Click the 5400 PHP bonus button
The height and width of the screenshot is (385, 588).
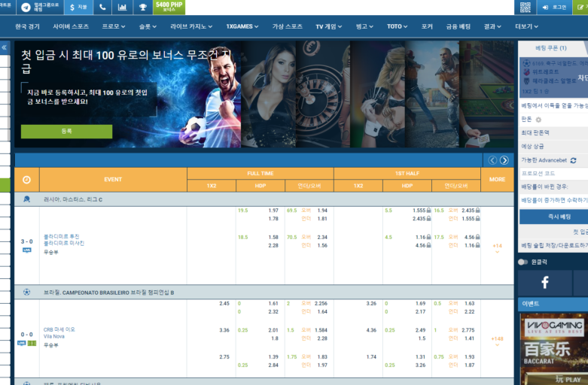pos(169,7)
